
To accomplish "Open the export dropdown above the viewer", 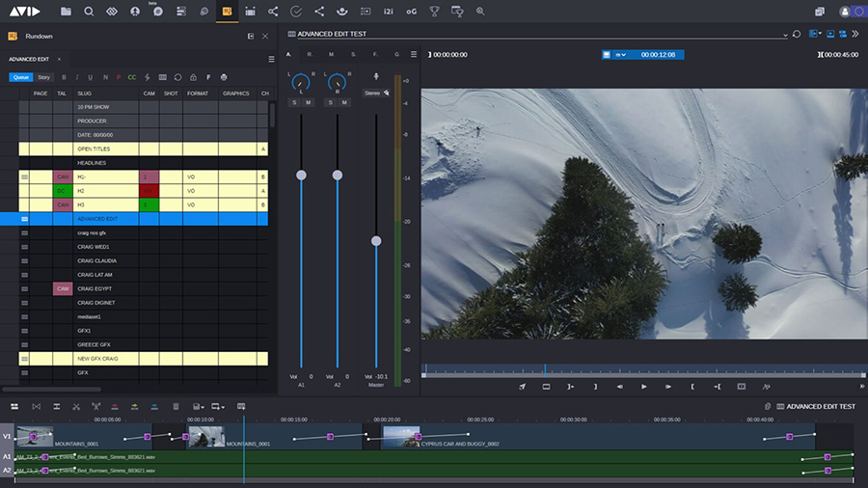I will [815, 34].
